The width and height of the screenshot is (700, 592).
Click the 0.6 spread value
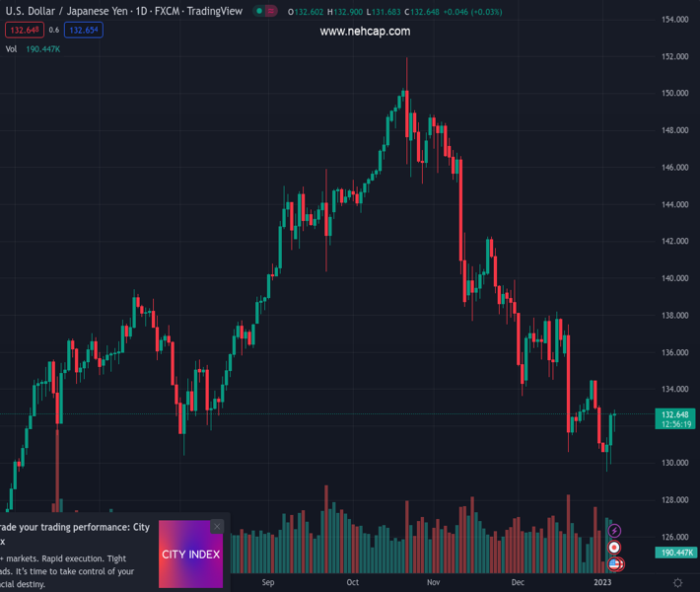point(54,30)
